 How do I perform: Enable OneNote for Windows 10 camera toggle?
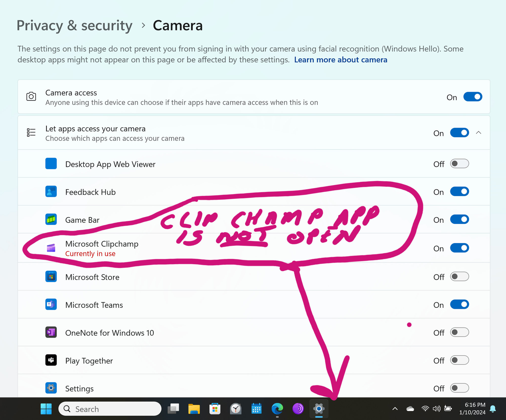[x=459, y=332]
